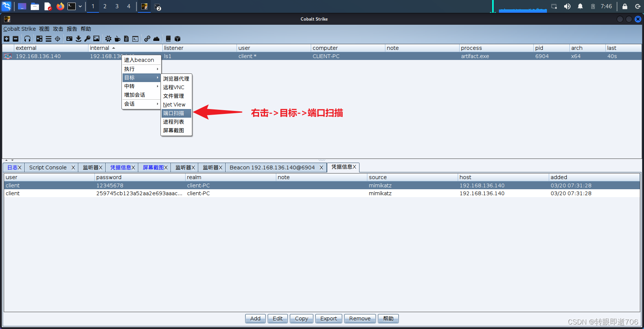Close the Script Console tab
Screen dimensions: 644x329
point(73,167)
